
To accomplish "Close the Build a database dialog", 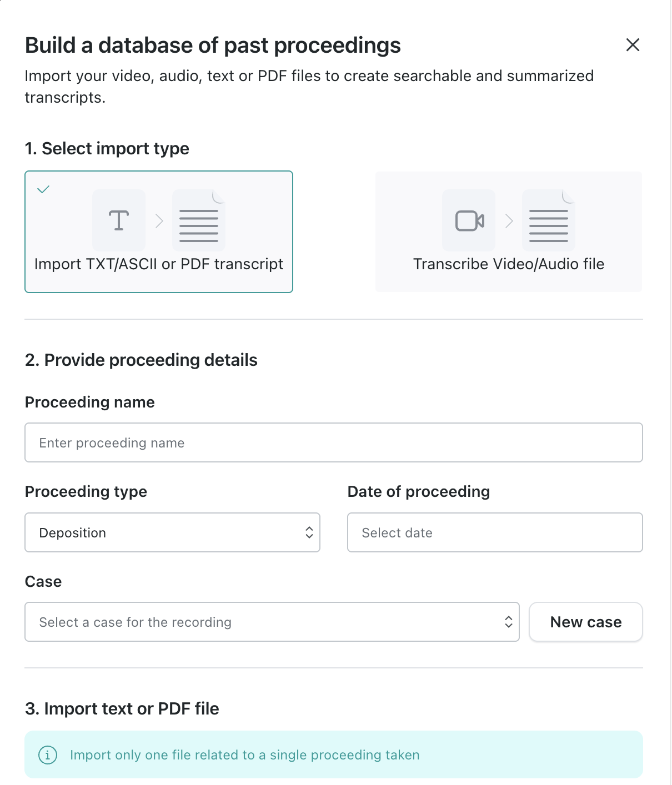I will (x=633, y=45).
